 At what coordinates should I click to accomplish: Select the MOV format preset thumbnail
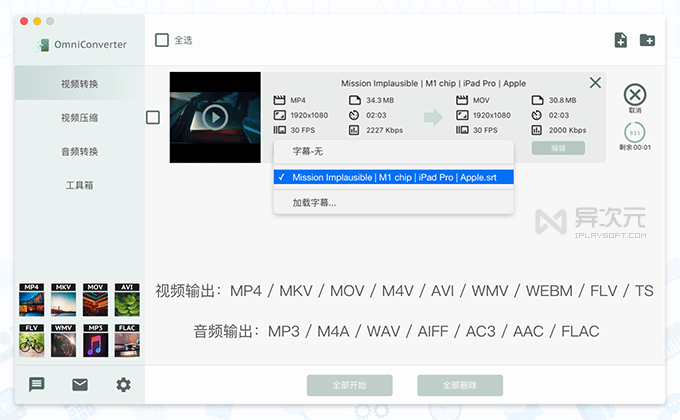pos(95,300)
